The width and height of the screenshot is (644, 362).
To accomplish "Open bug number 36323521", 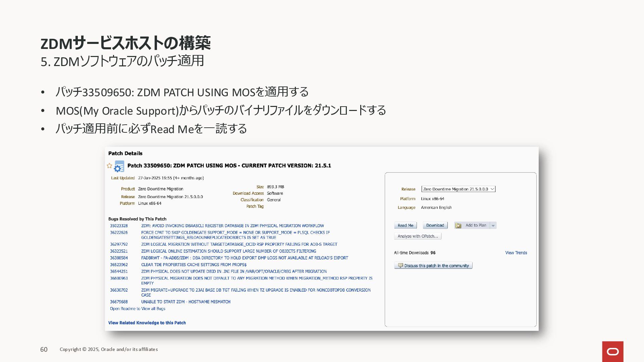I will tap(119, 251).
